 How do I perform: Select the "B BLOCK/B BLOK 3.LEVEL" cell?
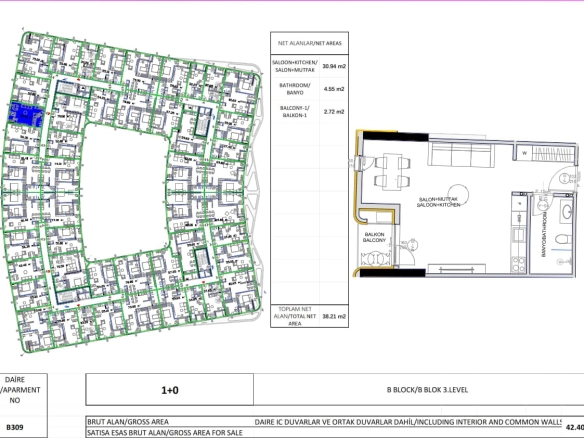tap(427, 390)
